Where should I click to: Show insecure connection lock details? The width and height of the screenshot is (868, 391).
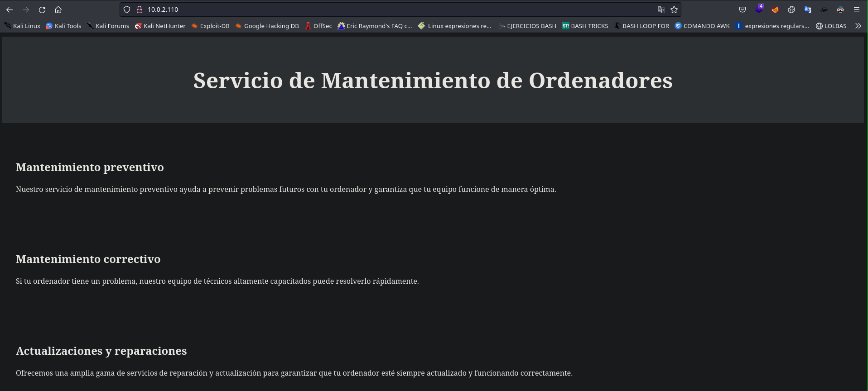pos(140,10)
